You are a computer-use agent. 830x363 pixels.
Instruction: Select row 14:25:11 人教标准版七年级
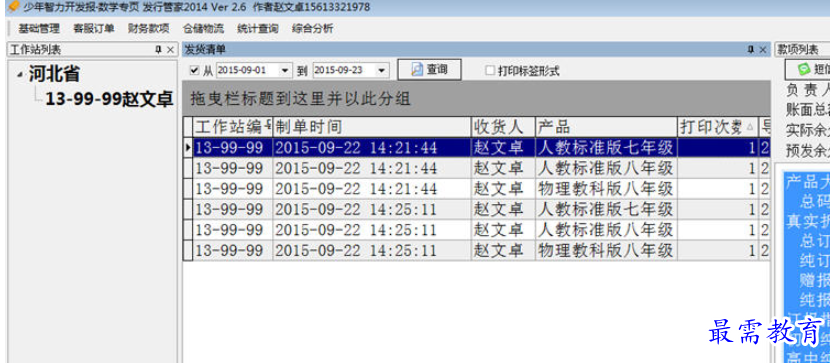[x=476, y=210]
